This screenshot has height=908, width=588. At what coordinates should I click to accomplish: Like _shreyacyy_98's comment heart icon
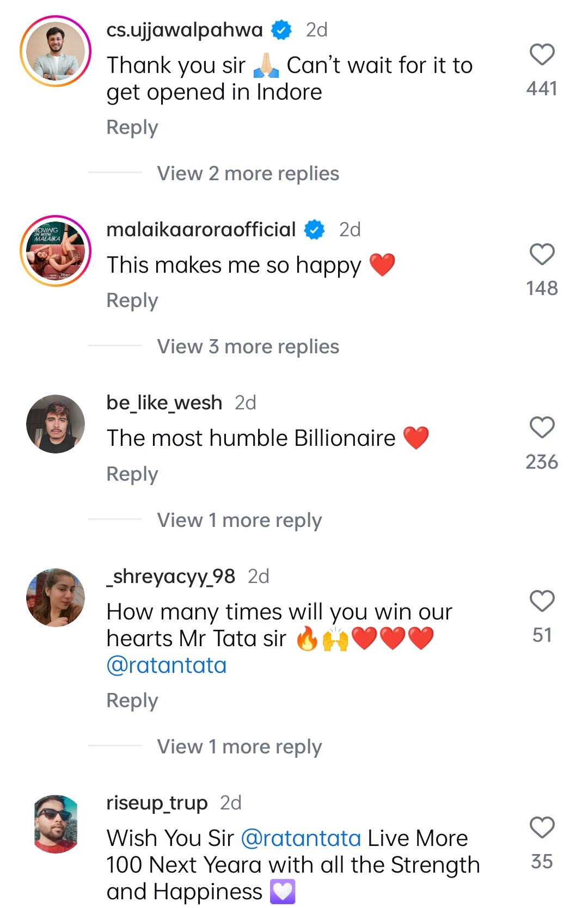pyautogui.click(x=542, y=602)
